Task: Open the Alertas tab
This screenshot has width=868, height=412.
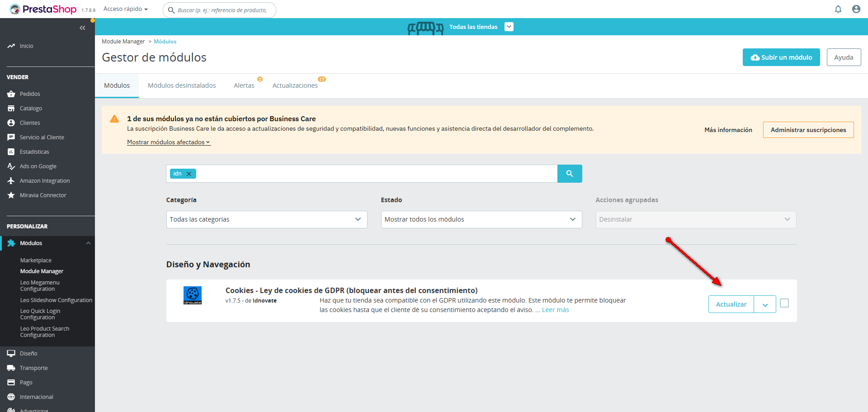Action: (244, 85)
